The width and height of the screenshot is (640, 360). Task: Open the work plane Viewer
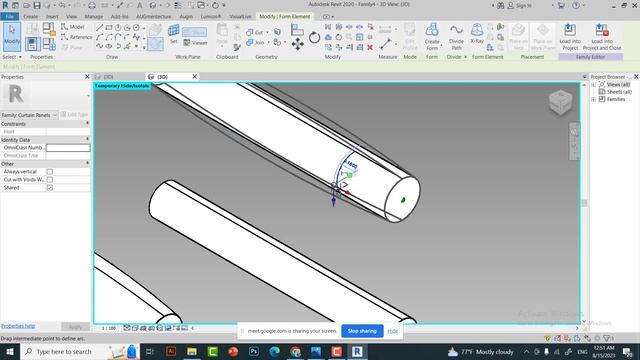(x=195, y=42)
